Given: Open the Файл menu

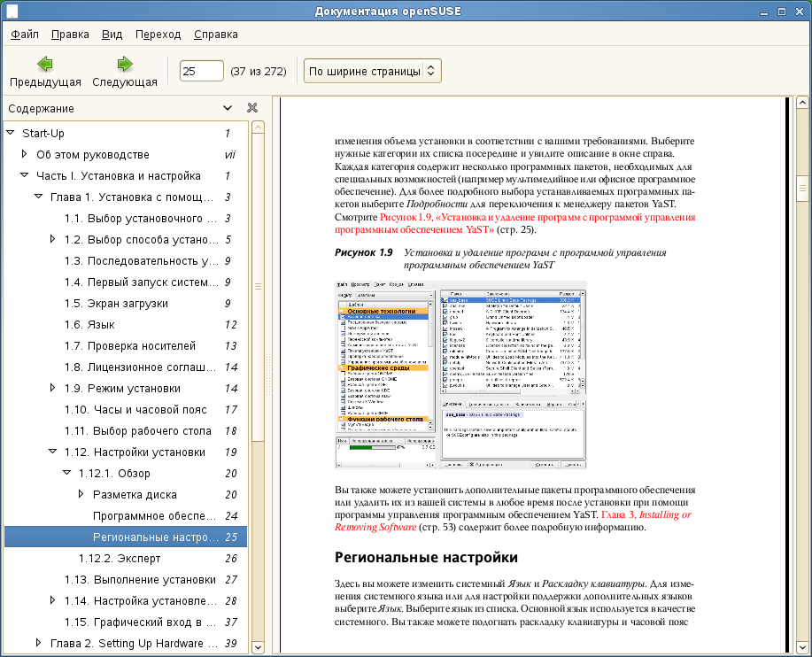Looking at the screenshot, I should tap(24, 35).
